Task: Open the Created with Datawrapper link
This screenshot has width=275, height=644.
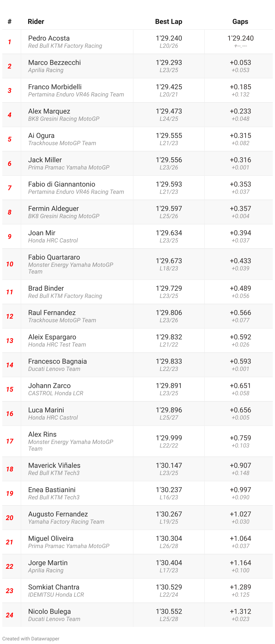Action: point(31,638)
